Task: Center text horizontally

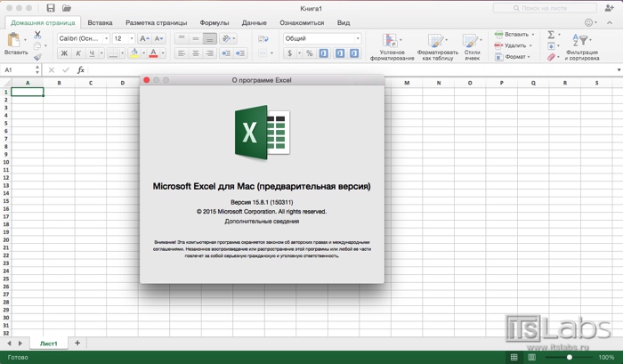Action: click(196, 53)
